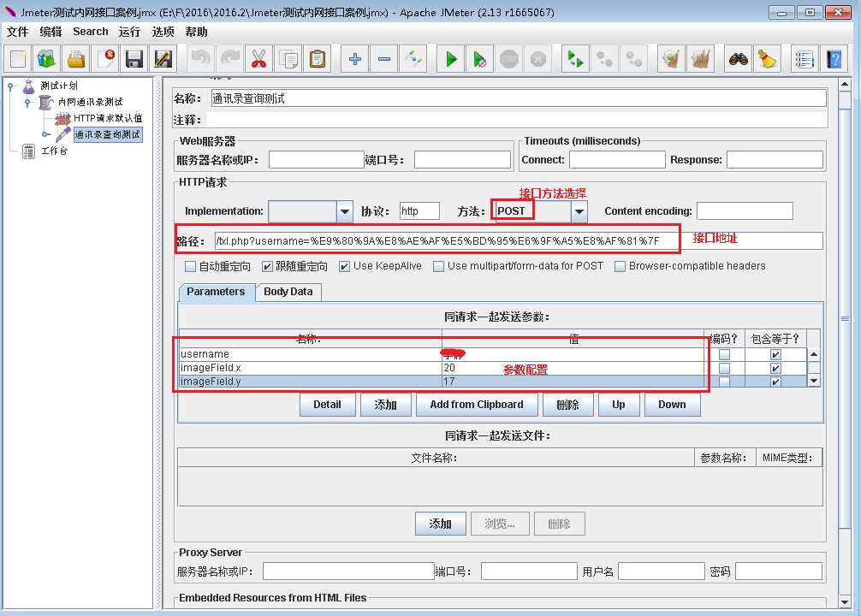This screenshot has height=616, width=861.
Task: Click the Detail button
Action: click(x=327, y=405)
